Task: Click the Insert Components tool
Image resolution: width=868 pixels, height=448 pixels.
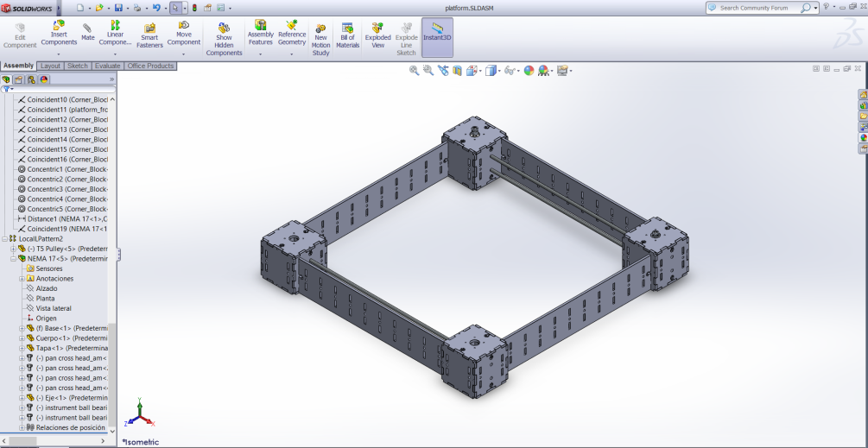Action: (x=59, y=33)
